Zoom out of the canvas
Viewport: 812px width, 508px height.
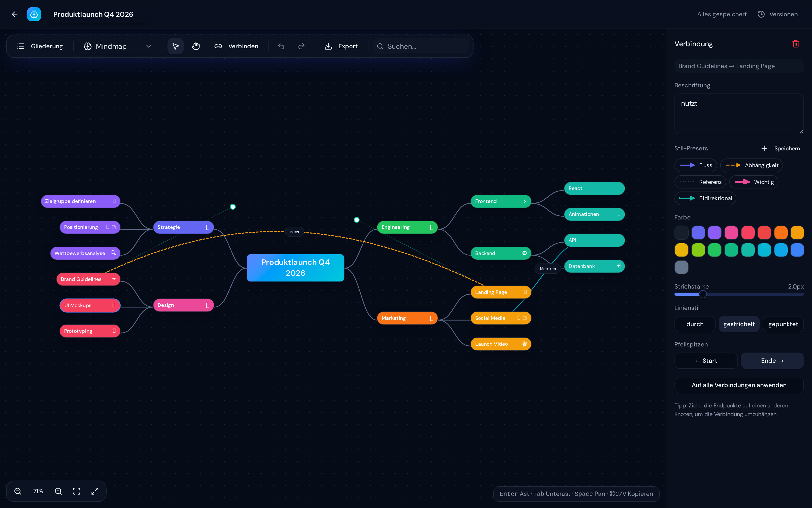point(18,491)
